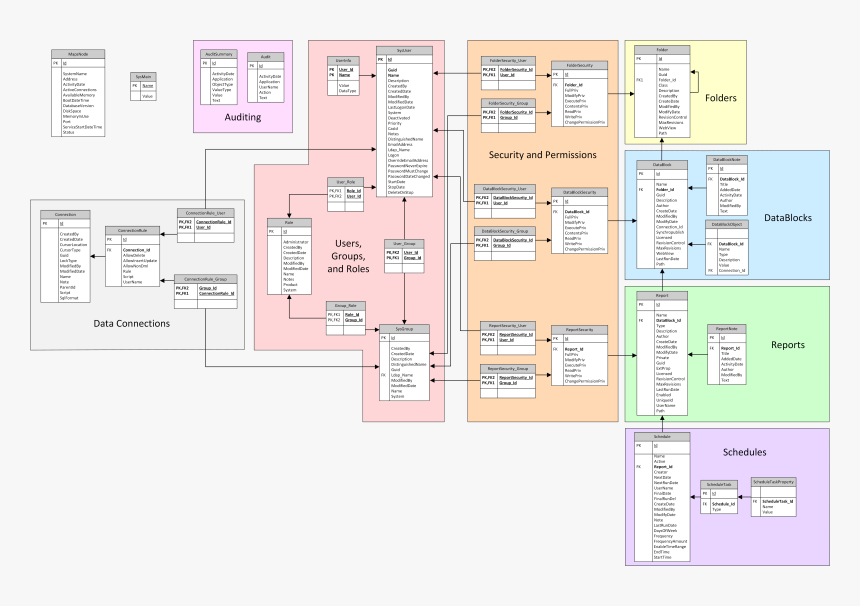This screenshot has width=860, height=606.
Task: Select the Connection table header
Action: point(65,214)
